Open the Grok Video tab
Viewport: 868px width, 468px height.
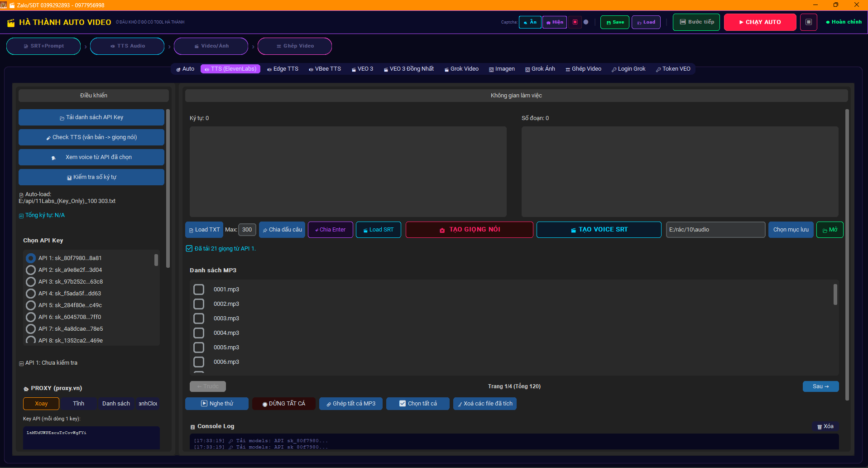(x=461, y=69)
